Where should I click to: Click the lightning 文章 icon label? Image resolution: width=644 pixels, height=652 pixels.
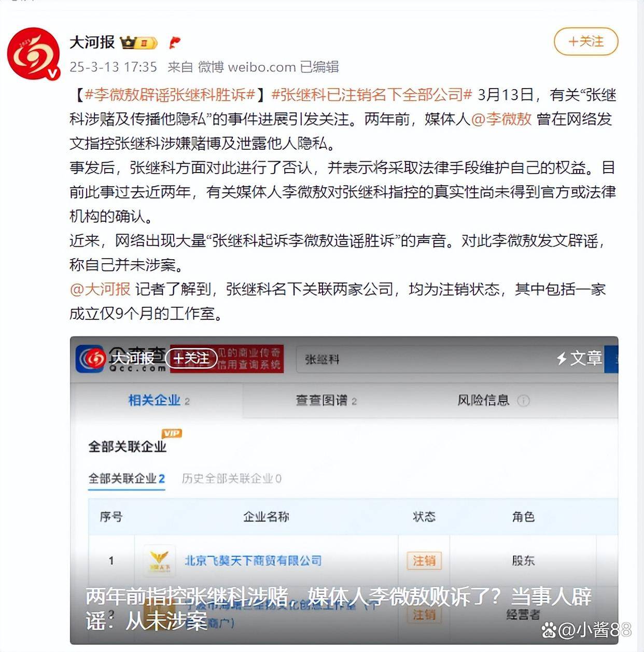pyautogui.click(x=579, y=358)
